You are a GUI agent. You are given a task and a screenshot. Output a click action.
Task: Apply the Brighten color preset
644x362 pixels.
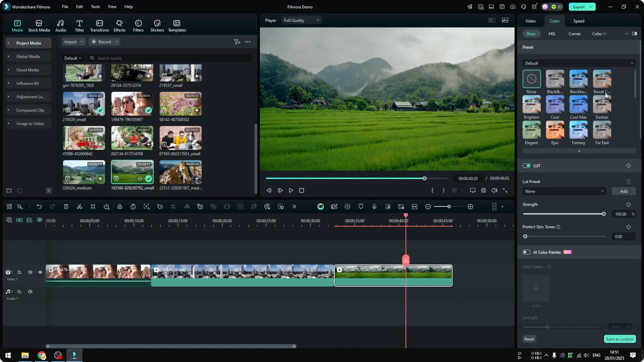click(x=531, y=106)
